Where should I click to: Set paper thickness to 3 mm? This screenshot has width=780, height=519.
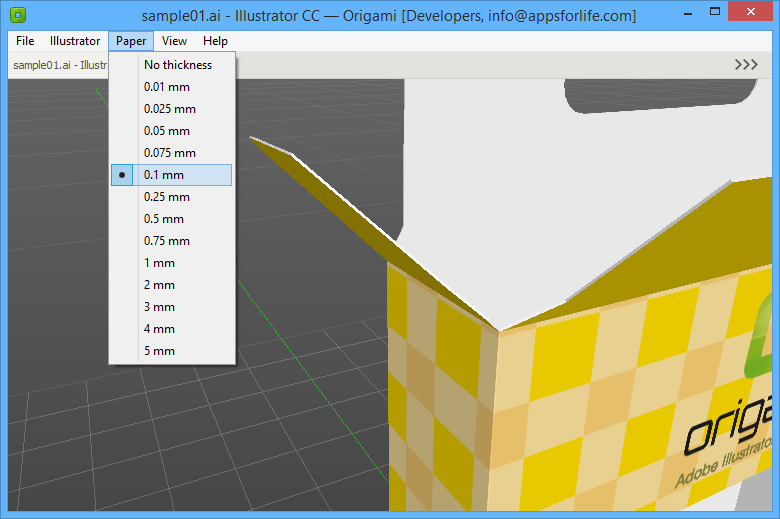[x=172, y=307]
